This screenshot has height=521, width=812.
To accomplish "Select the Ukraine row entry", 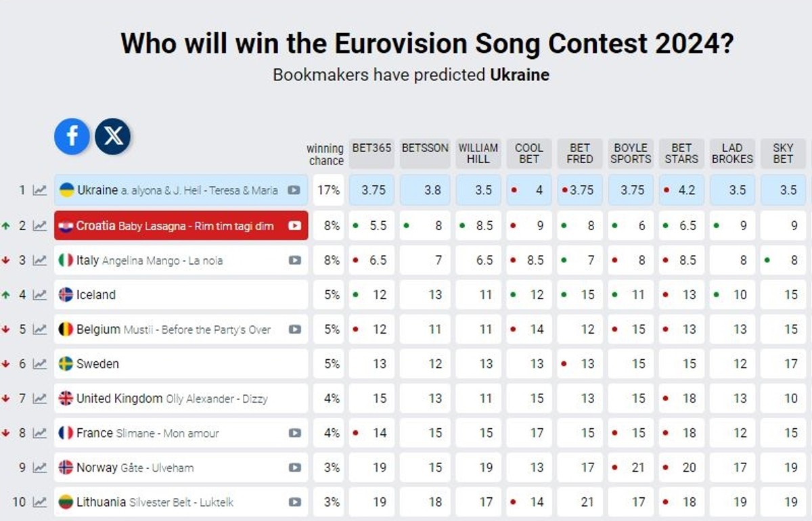I will click(169, 190).
